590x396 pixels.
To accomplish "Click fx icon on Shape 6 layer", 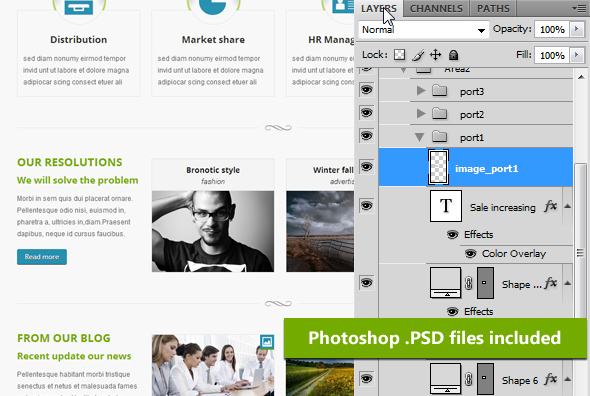I will click(x=550, y=379).
